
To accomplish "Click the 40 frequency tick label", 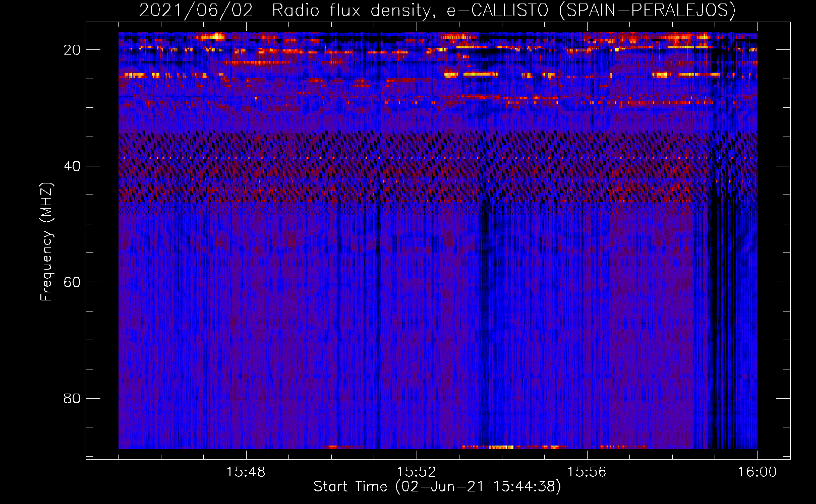I will 73,166.
